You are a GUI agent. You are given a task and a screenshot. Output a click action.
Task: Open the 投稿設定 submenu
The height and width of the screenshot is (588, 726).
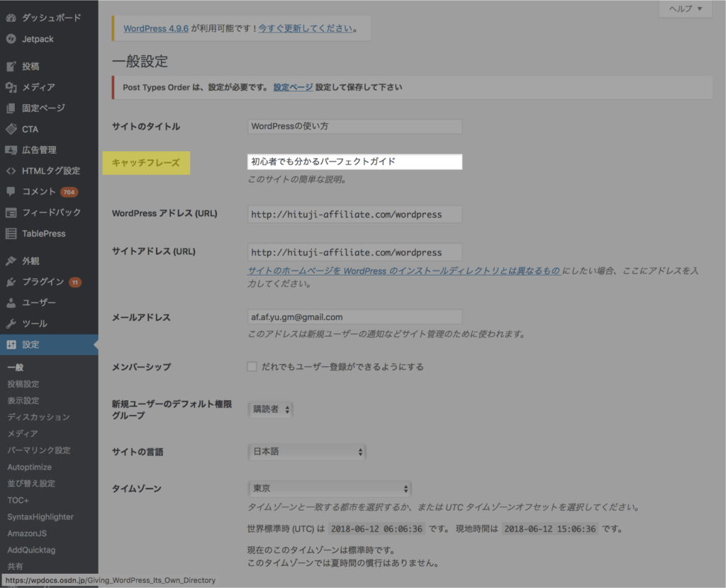[23, 384]
